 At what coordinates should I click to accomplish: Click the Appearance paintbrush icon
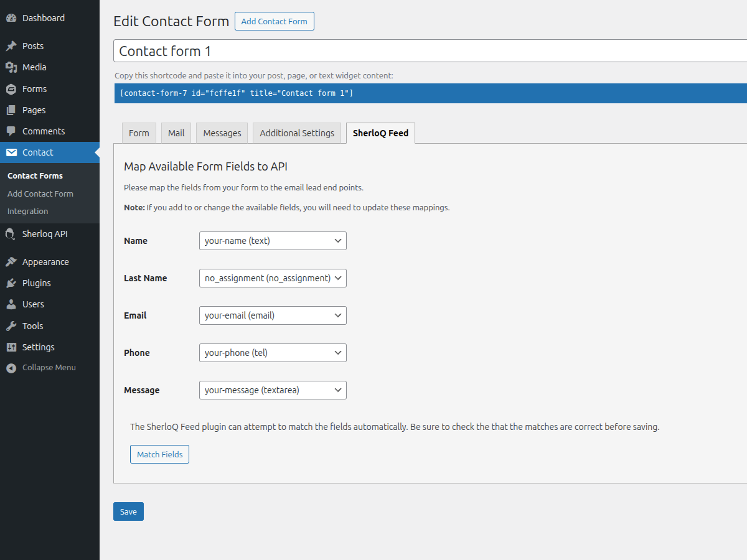click(11, 262)
